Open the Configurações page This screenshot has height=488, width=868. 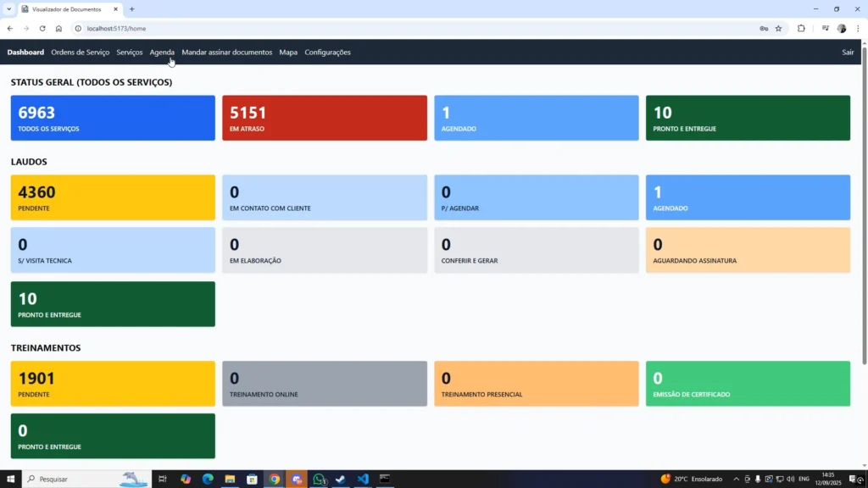pos(327,53)
